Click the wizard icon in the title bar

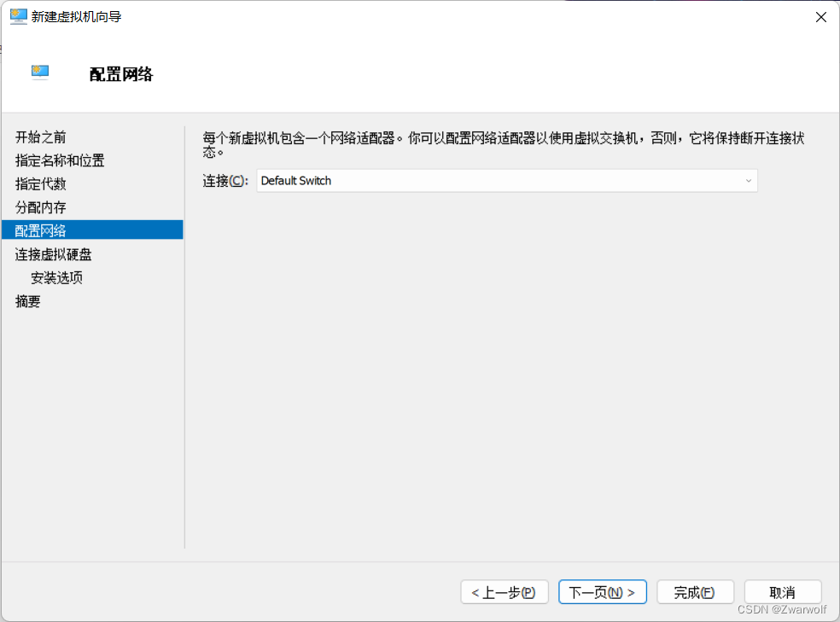click(18, 16)
